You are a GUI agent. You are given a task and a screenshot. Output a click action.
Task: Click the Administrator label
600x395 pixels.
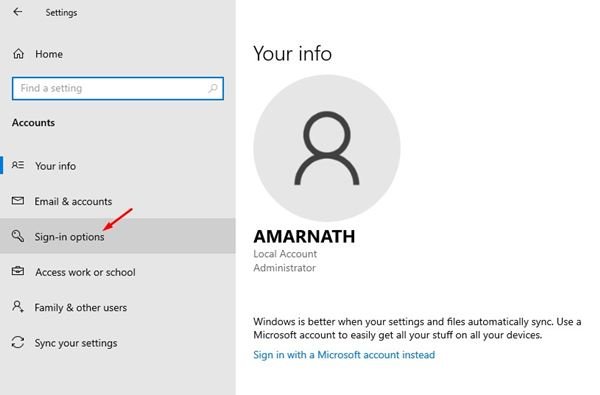(x=284, y=268)
